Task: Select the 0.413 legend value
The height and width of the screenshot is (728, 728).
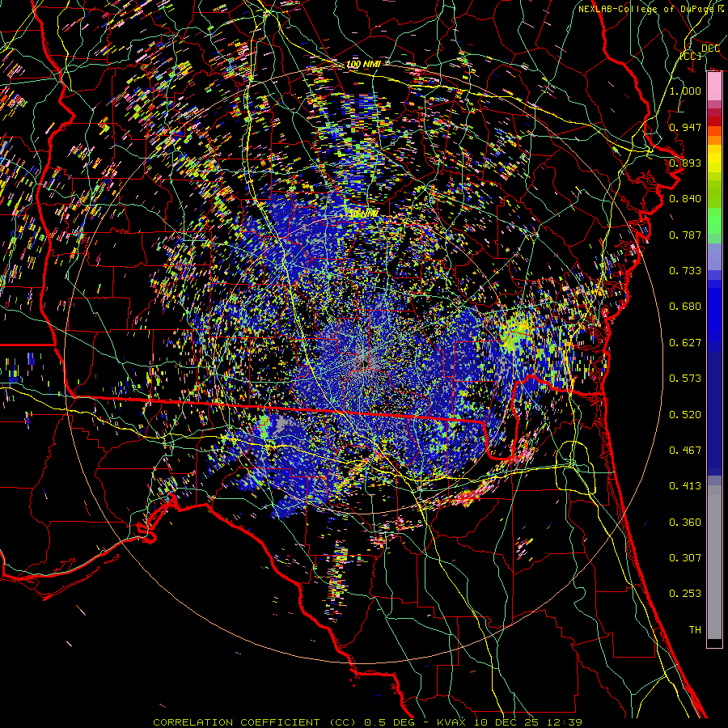Action: click(685, 486)
